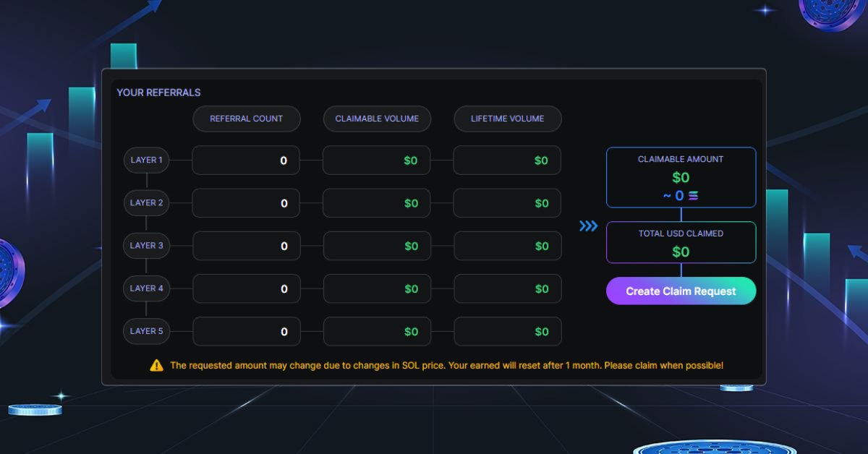Select the LAYER 1 label pill

(x=146, y=160)
